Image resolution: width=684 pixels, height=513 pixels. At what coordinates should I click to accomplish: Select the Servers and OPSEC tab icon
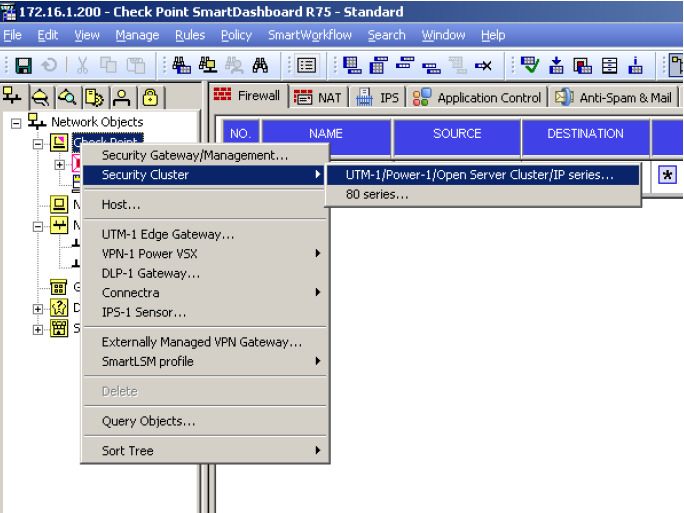94,97
